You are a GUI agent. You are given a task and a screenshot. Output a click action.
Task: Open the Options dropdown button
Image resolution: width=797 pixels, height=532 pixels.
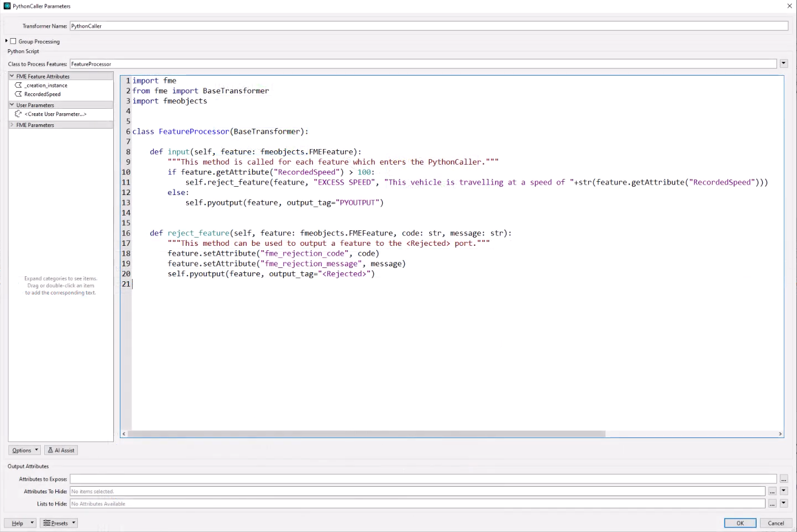point(24,450)
